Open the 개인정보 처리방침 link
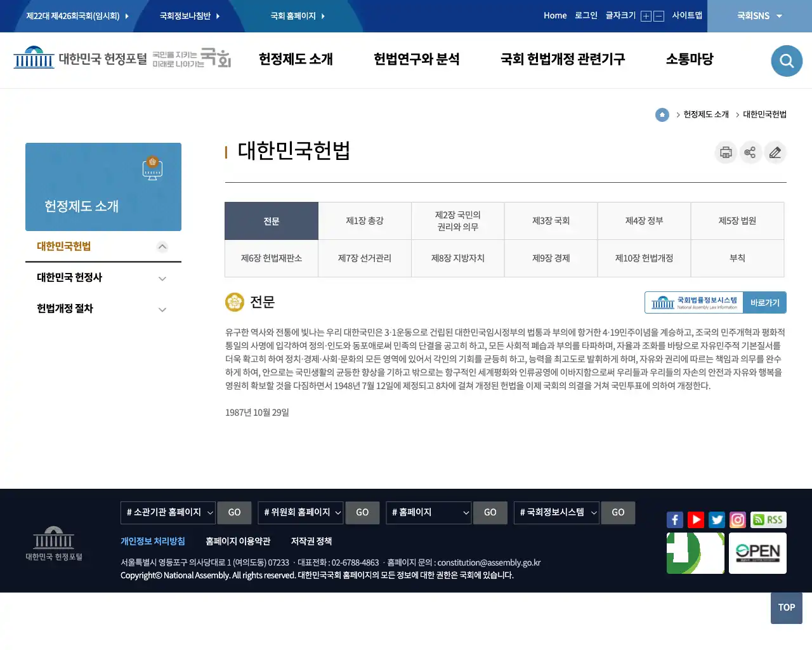 pyautogui.click(x=153, y=541)
